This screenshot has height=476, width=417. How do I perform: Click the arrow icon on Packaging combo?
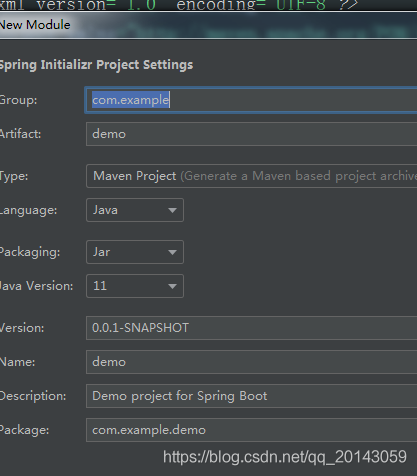(172, 252)
